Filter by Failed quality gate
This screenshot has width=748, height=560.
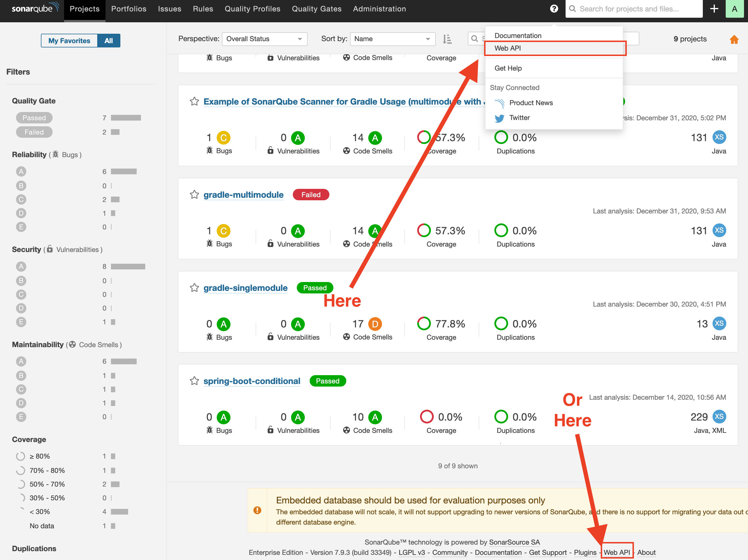34,132
